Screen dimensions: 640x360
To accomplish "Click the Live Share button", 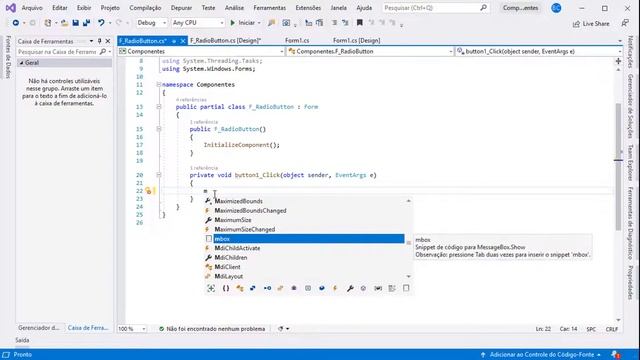I will pyautogui.click(x=591, y=24).
